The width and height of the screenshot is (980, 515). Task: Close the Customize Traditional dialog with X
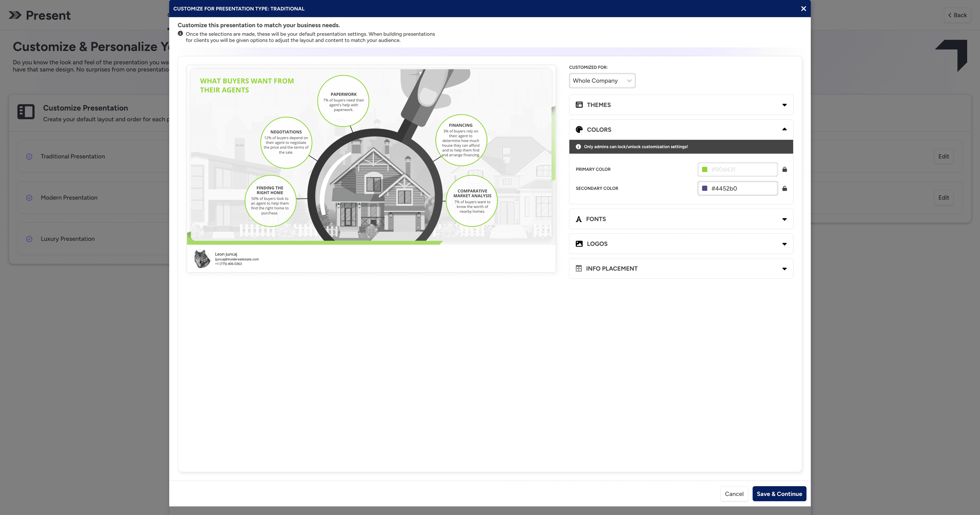803,8
